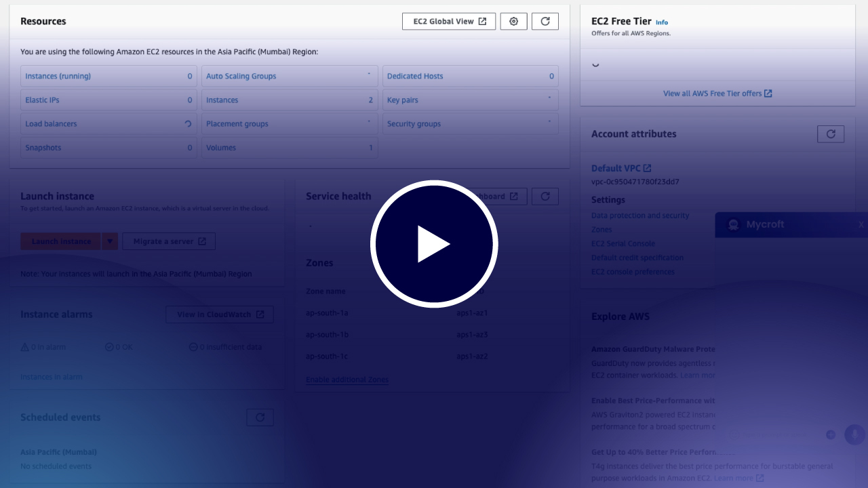Click 0 insufficient data status
Screen dimensions: 868x488
click(226, 347)
